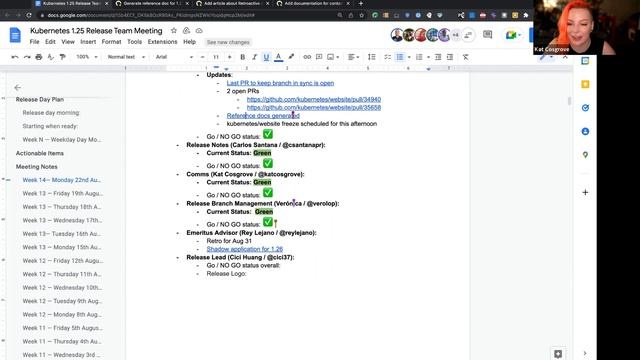Select the Paint format tool
640x360 pixels.
62,57
